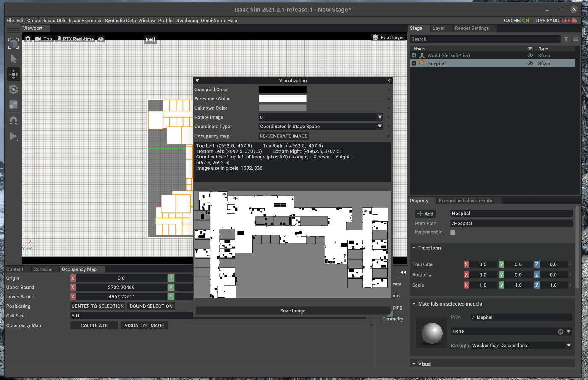Open viewport settings gear
Screen dimensions: 588x380
28,39
